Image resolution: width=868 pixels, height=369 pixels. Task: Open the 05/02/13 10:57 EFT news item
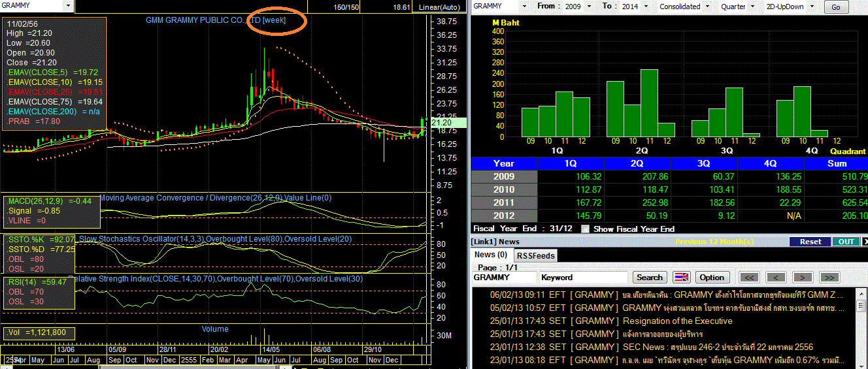[x=667, y=308]
